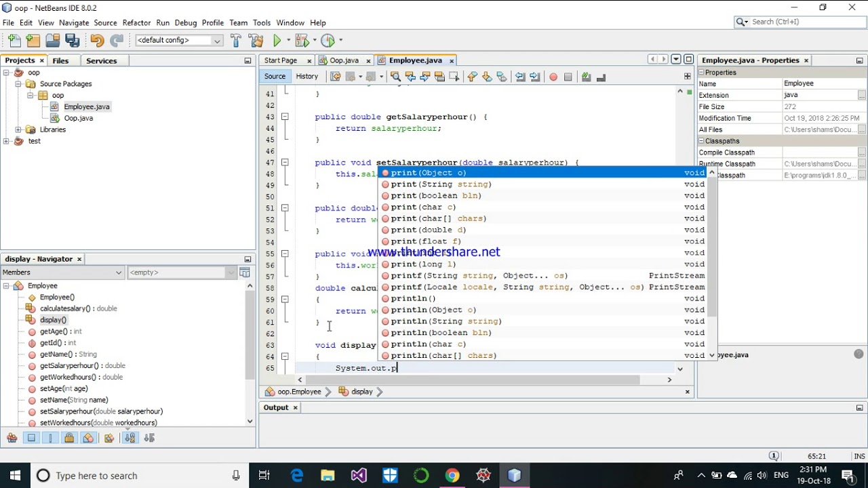Click the Open Project toolbar icon
Viewport: 868px width, 488px height.
pos(52,41)
